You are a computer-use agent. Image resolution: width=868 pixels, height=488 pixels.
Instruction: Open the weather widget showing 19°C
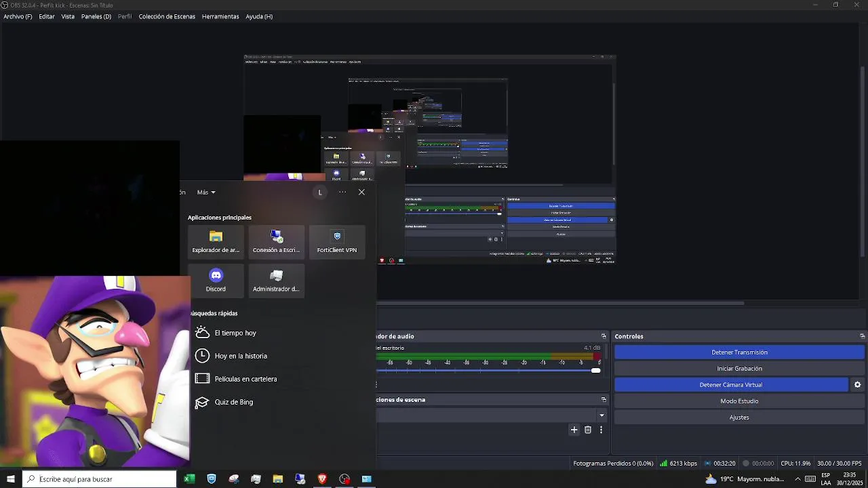[x=745, y=479]
